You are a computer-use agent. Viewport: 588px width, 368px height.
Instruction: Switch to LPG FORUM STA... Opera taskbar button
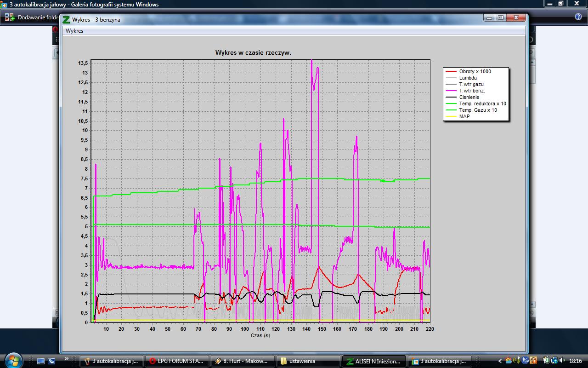(x=177, y=361)
